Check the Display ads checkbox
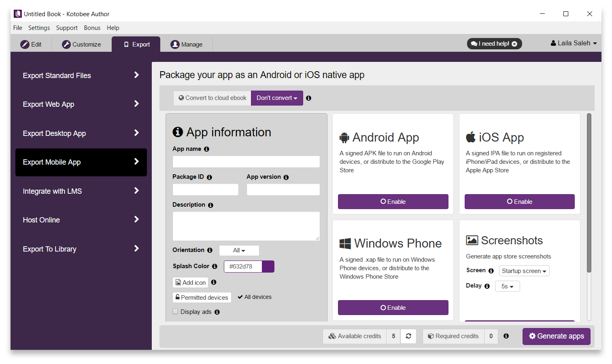 tap(175, 311)
